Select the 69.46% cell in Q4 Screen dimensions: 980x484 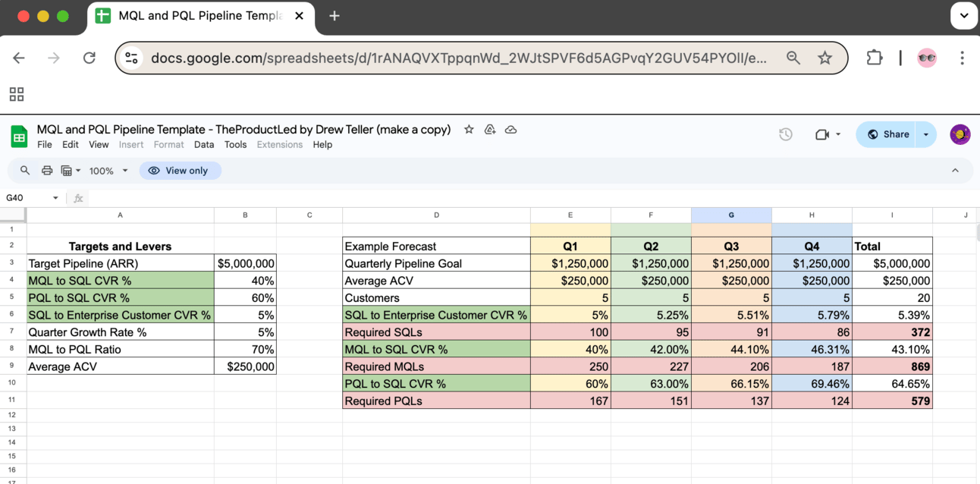point(812,384)
